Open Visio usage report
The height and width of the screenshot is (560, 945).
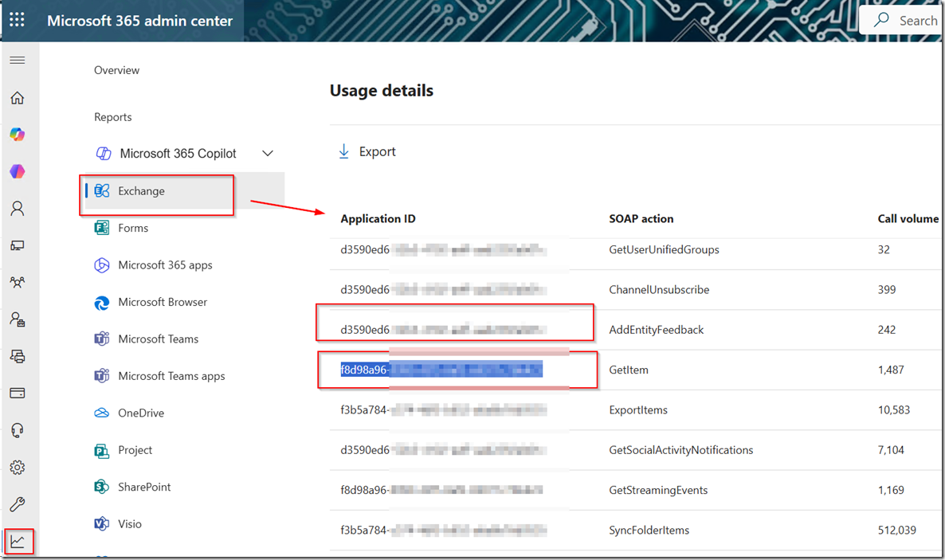[x=130, y=524]
